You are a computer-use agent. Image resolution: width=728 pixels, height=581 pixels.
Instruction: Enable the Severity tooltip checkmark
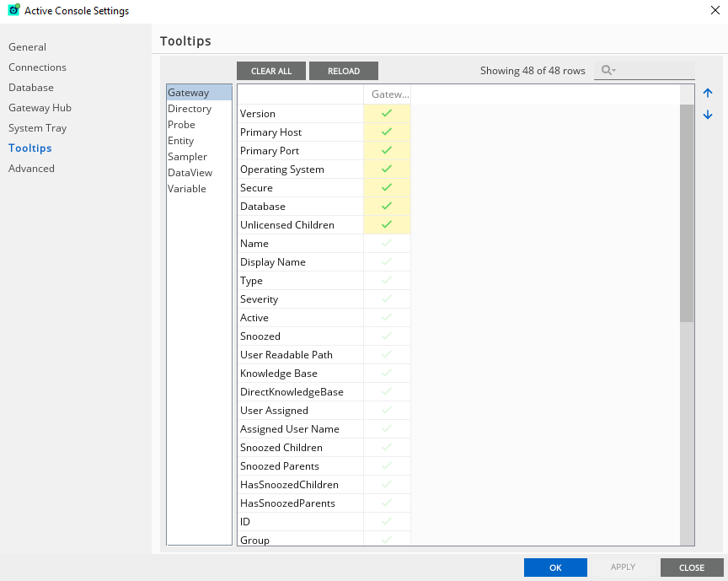point(387,299)
